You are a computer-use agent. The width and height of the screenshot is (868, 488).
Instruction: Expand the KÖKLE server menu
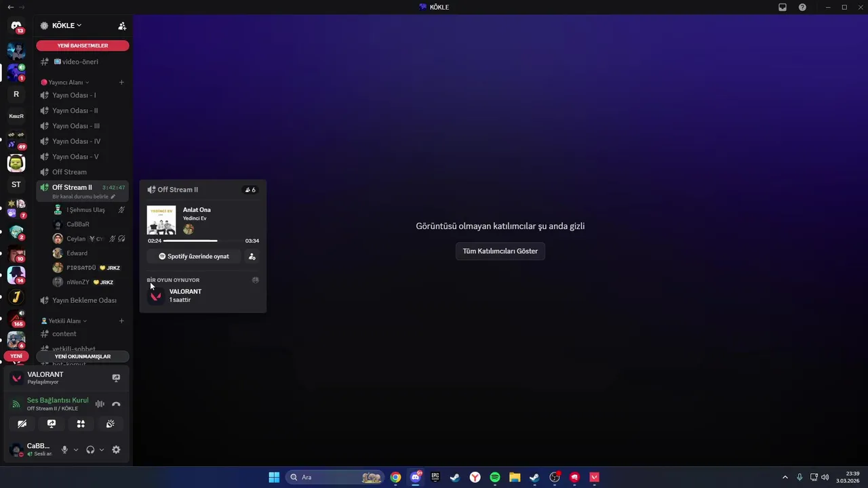coord(66,26)
